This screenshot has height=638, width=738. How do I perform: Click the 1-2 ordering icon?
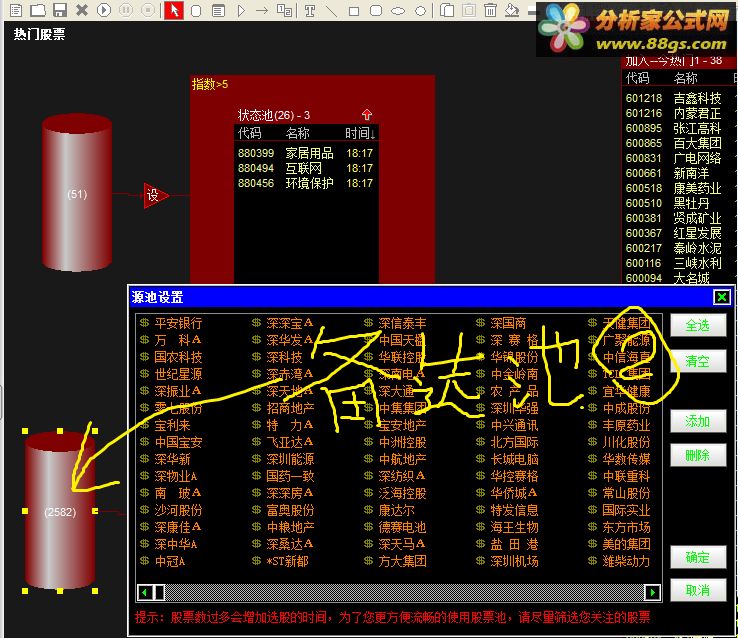click(284, 10)
